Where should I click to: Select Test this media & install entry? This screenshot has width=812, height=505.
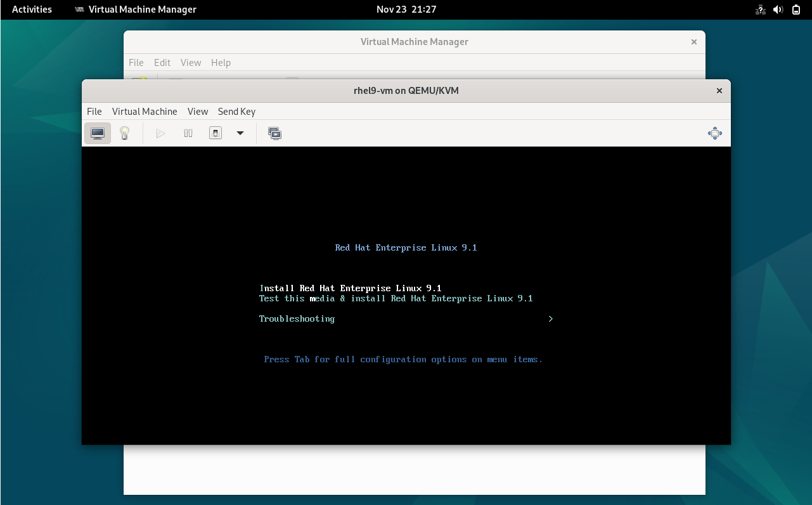click(396, 299)
